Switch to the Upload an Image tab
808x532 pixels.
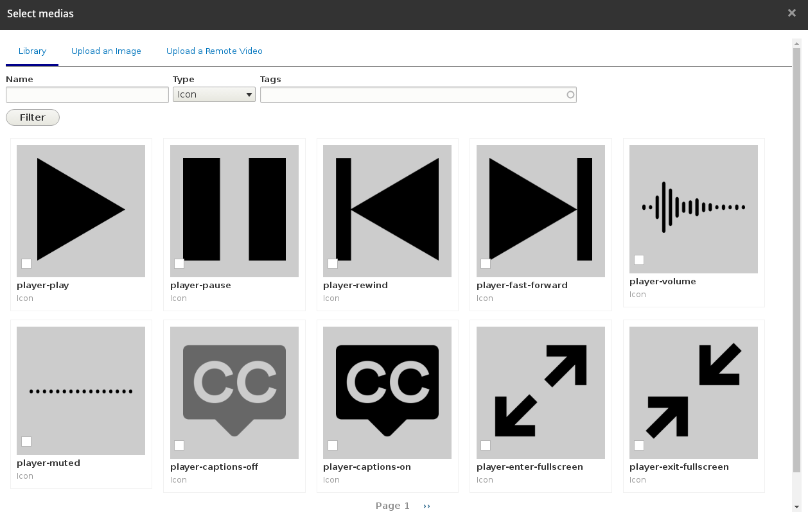pyautogui.click(x=106, y=51)
